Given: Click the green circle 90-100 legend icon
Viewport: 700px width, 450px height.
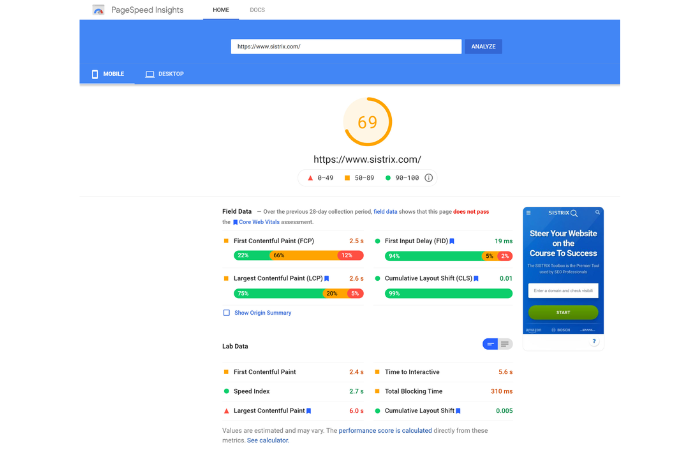Looking at the screenshot, I should pos(388,178).
